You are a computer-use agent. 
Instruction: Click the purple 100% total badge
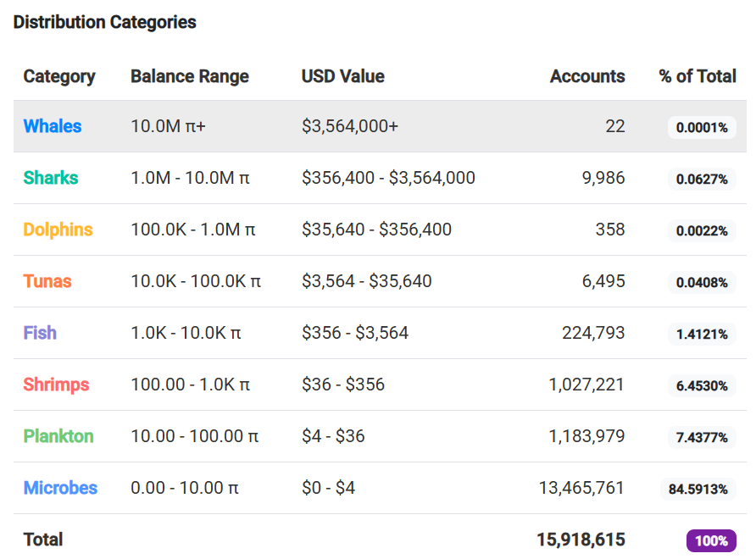712,540
